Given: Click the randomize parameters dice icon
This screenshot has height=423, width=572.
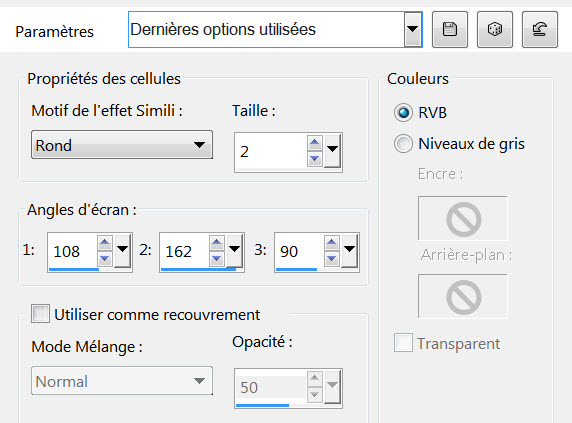Looking at the screenshot, I should pyautogui.click(x=495, y=30).
